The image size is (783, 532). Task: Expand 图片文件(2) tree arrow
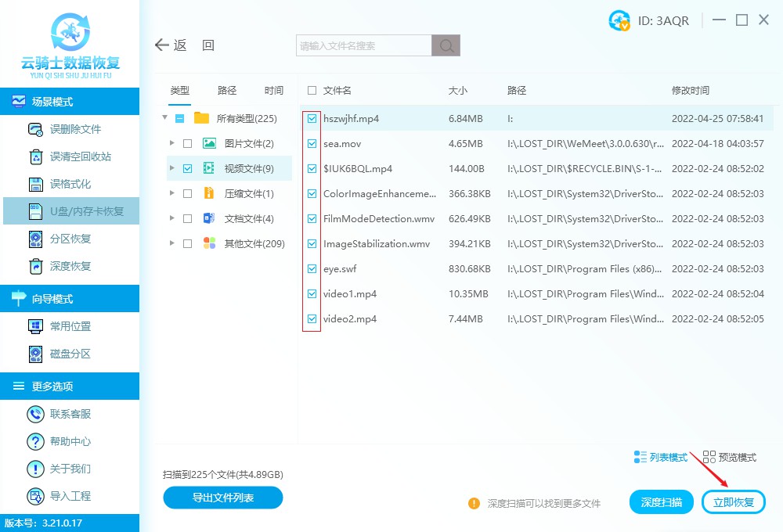[171, 143]
